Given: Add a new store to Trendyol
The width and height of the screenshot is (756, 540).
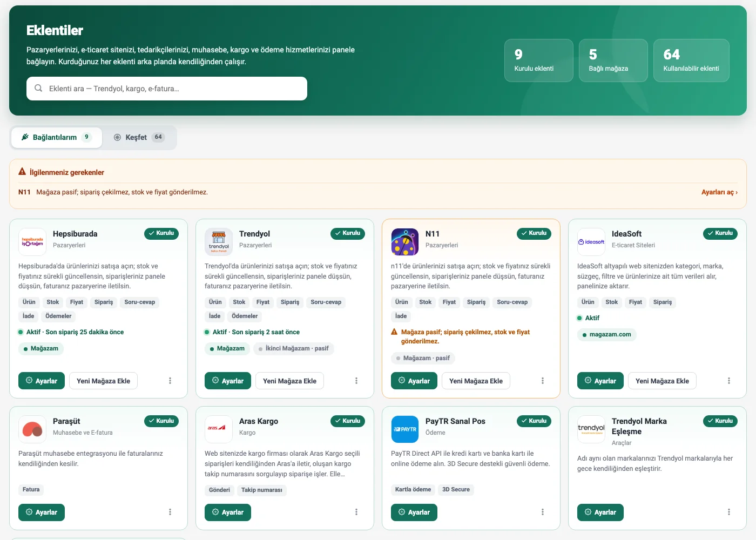Looking at the screenshot, I should point(289,381).
